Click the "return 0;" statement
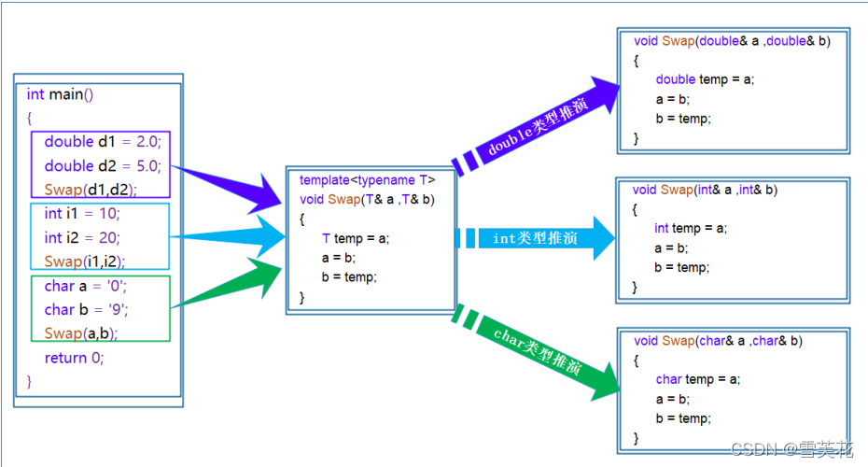 pyautogui.click(x=74, y=358)
